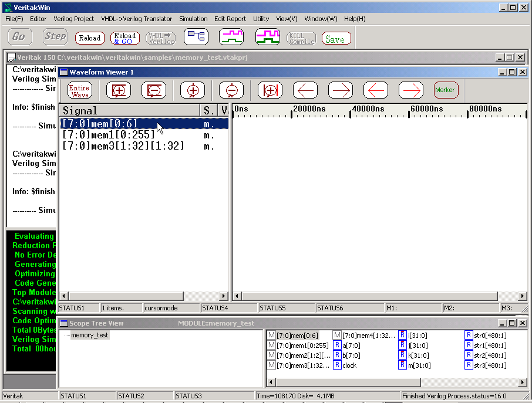Click the signal list horizontal scrollbar thumb
Image resolution: width=532 pixels, height=403 pixels.
126,296
